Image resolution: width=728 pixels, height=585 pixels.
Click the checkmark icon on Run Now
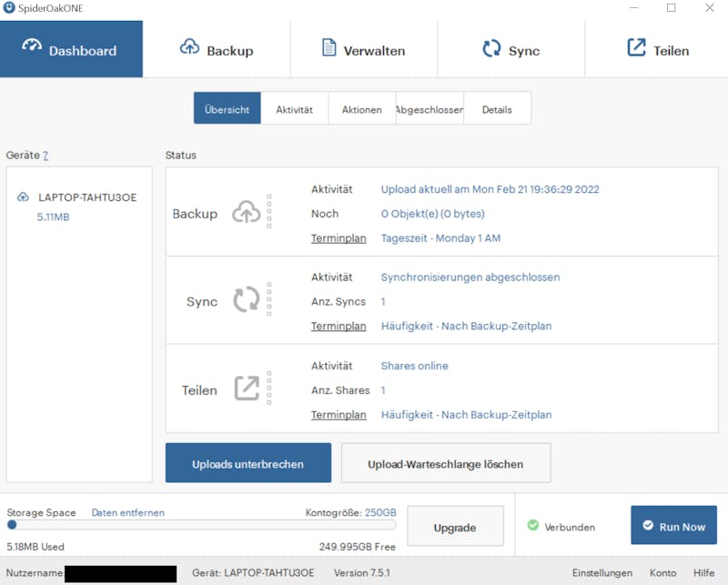(648, 525)
